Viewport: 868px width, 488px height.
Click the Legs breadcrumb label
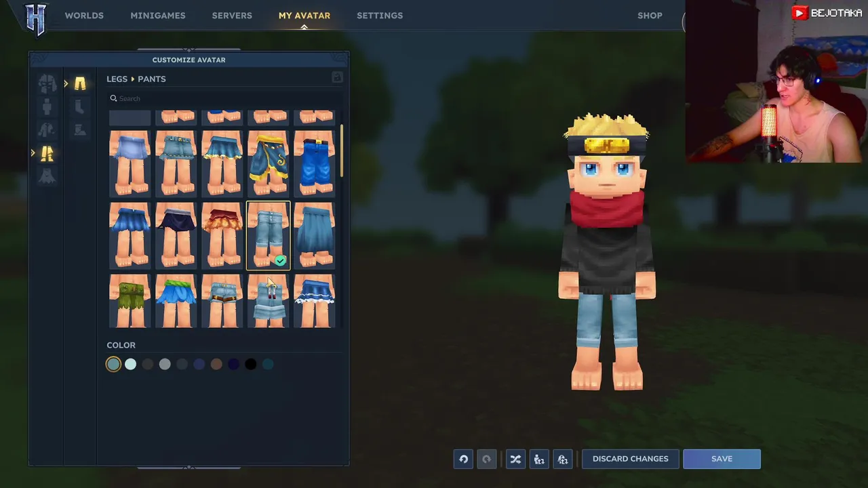click(117, 79)
